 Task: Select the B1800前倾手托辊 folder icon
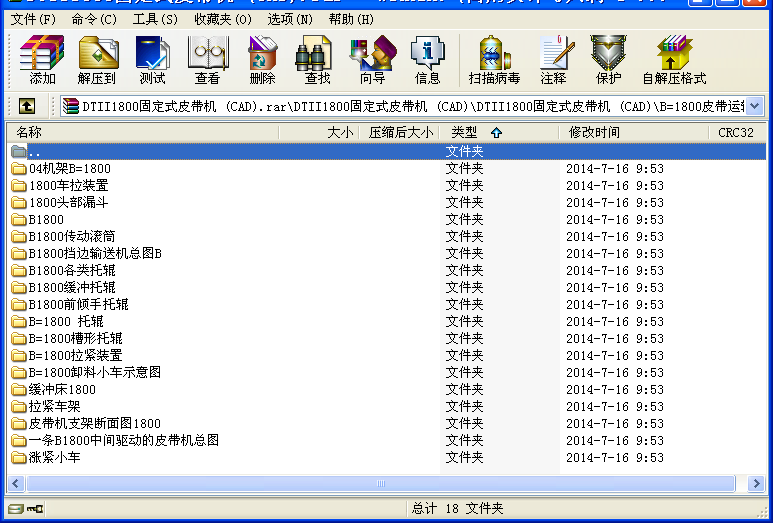click(19, 305)
